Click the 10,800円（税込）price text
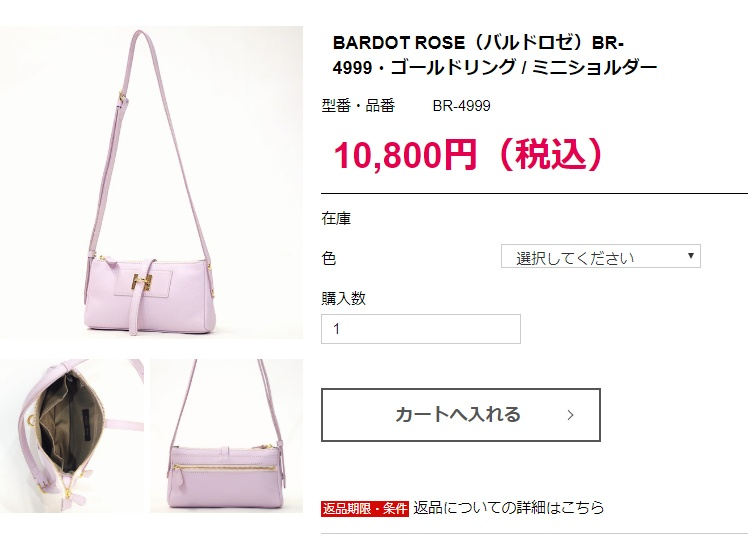 469,155
